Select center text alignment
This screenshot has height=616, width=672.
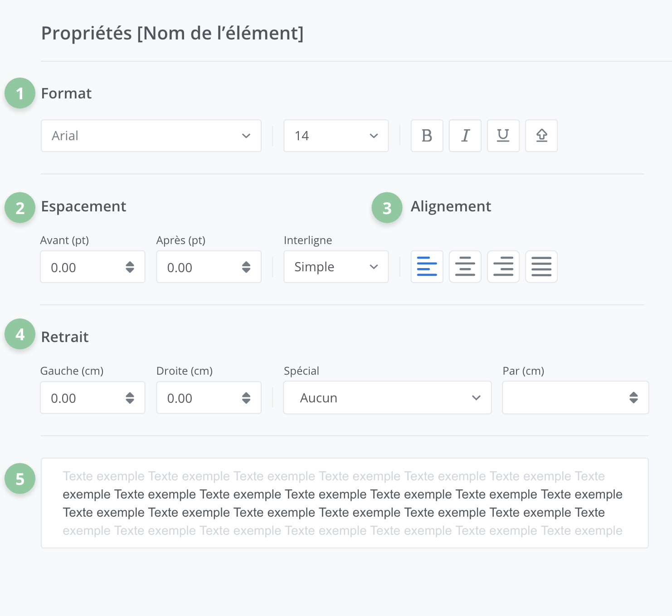tap(465, 267)
